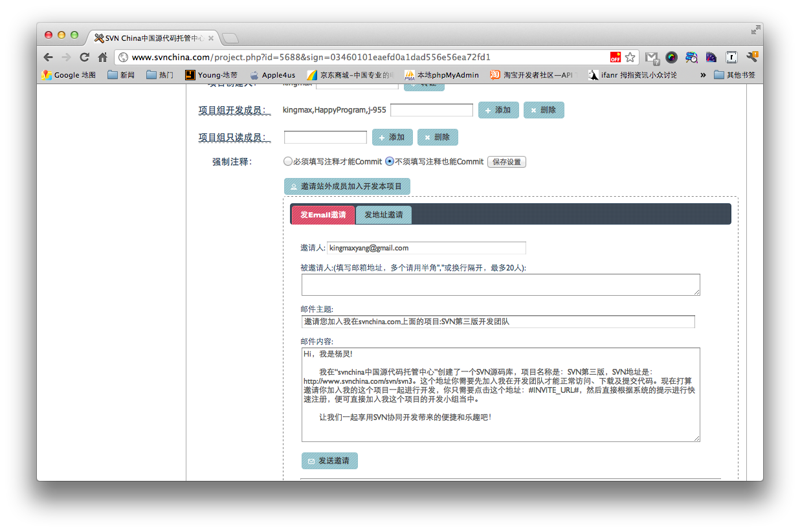Image resolution: width=800 pixels, height=532 pixels.
Task: Click the red OFF extension icon in address bar
Action: coord(615,57)
